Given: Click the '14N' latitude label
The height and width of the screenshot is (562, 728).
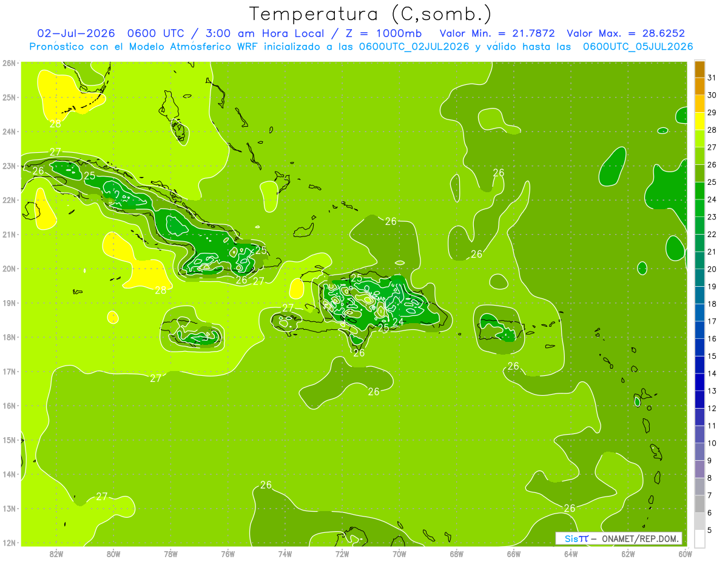Looking at the screenshot, I should click(x=9, y=474).
